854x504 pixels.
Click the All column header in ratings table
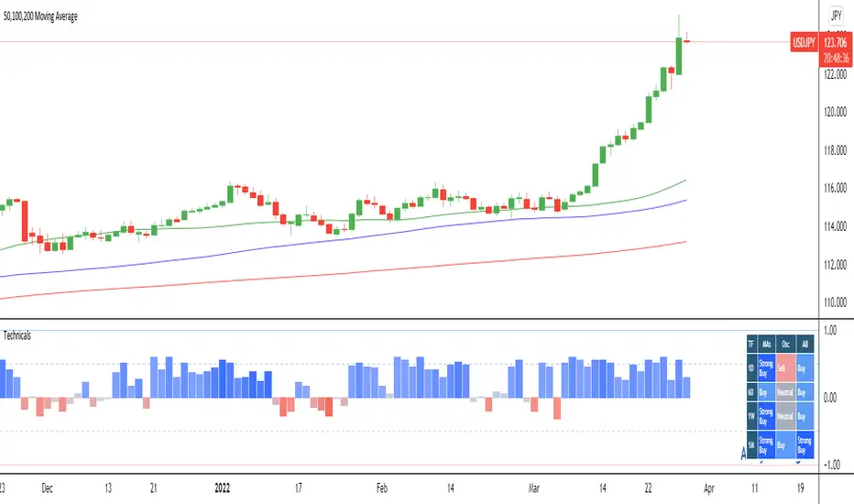click(x=805, y=344)
